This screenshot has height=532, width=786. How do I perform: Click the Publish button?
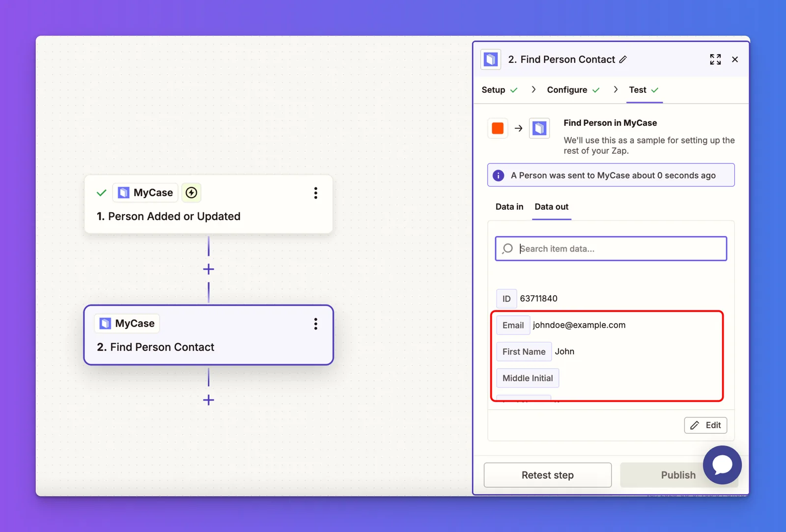click(678, 475)
